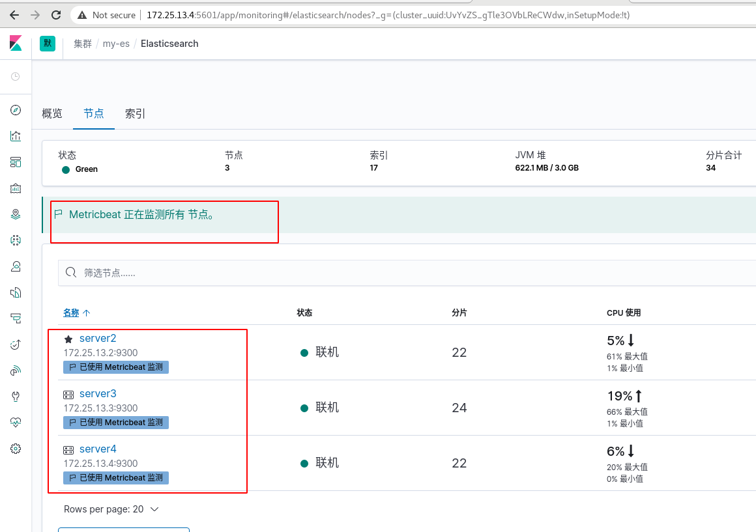Open server4 node details link
The width and height of the screenshot is (756, 532).
tap(98, 449)
